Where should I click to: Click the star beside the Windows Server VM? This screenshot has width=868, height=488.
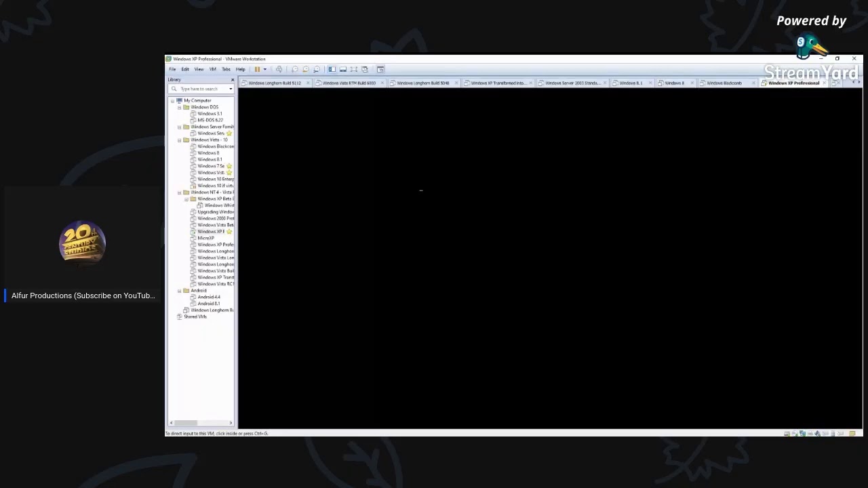tap(229, 134)
